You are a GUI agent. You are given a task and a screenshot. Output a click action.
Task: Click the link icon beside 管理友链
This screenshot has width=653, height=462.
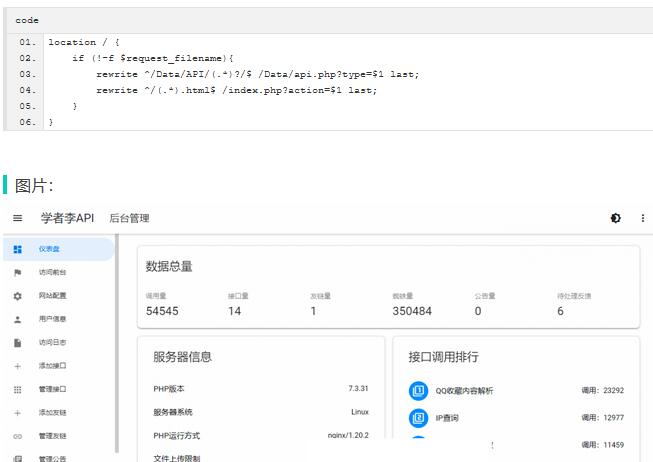tap(17, 436)
